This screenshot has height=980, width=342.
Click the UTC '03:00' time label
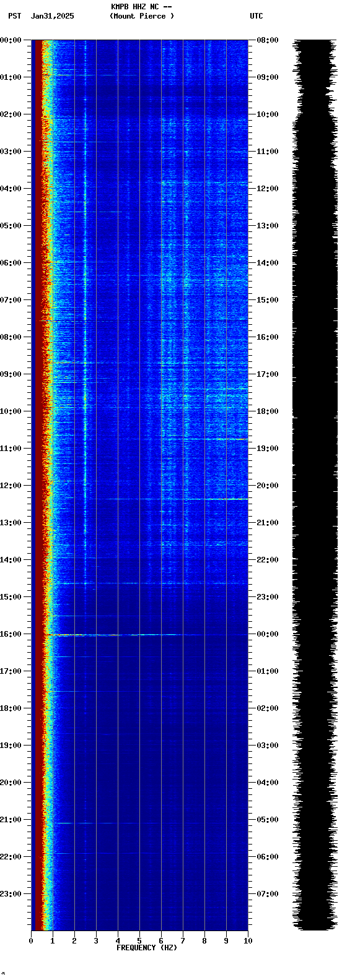[268, 746]
